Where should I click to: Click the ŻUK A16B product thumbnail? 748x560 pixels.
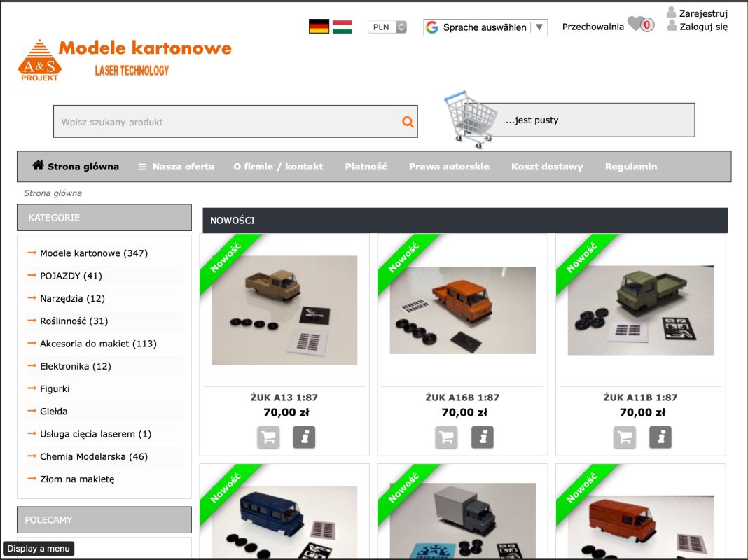coord(462,310)
